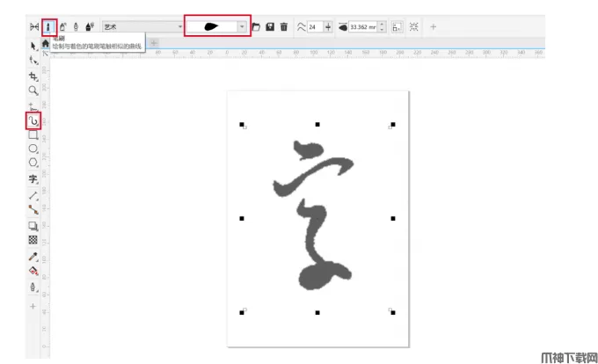Select the Zoom magnifier tool
This screenshot has height=364, width=598.
[33, 91]
